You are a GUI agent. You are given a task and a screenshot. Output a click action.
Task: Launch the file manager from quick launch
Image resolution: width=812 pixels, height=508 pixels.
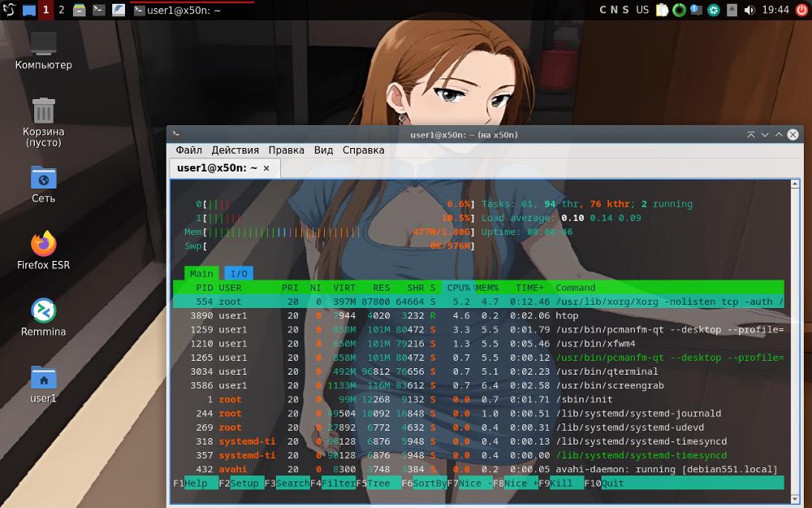[x=80, y=10]
